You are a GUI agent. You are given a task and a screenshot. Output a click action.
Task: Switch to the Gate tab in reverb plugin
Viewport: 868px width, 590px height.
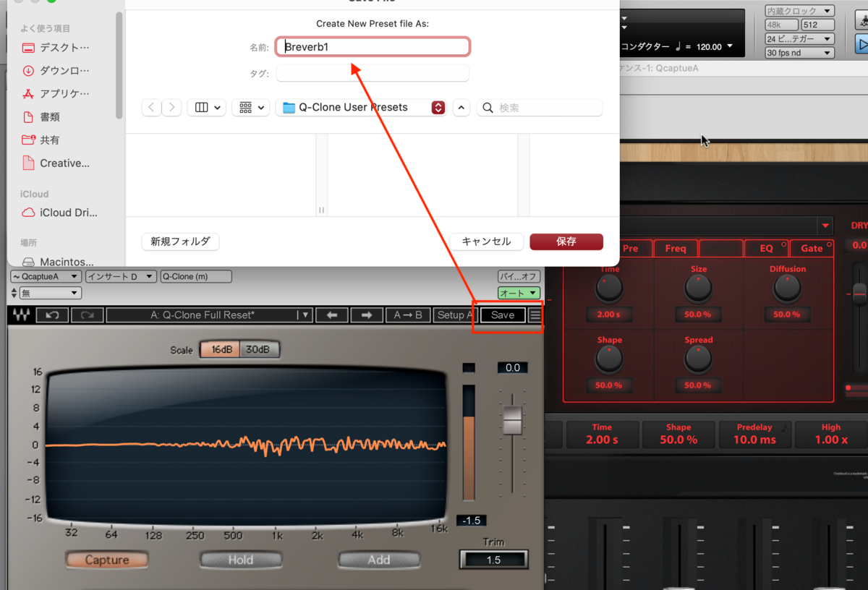pyautogui.click(x=812, y=248)
